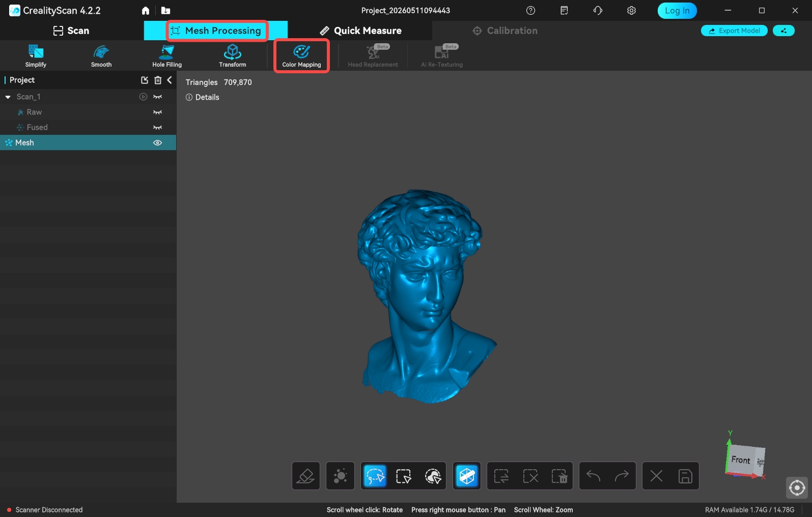
Task: Click the Log In button
Action: (677, 11)
